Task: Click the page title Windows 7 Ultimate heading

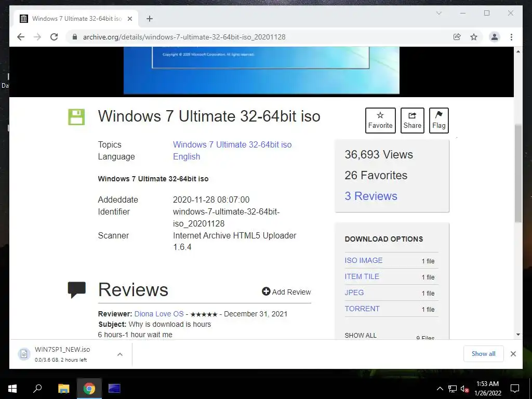Action: (x=209, y=116)
